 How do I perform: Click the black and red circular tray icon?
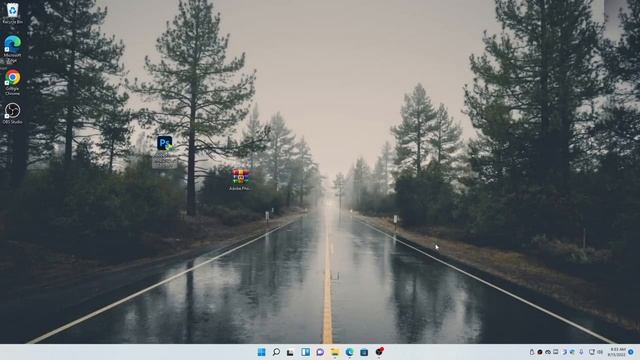540,352
